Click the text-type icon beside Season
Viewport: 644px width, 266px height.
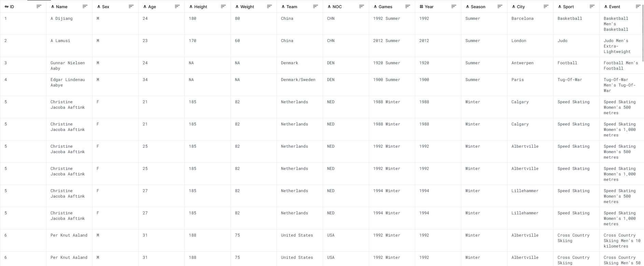click(467, 6)
